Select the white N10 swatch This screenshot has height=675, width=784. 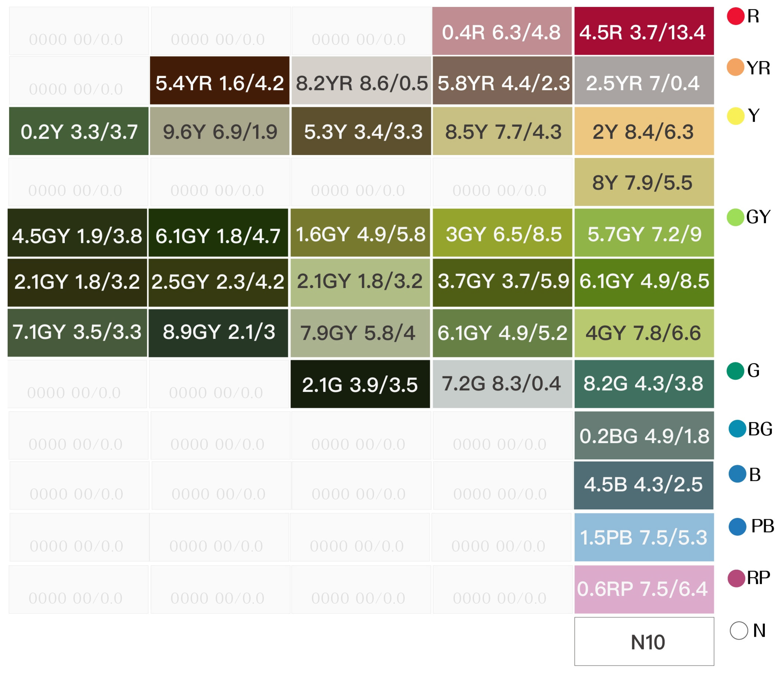(x=644, y=642)
